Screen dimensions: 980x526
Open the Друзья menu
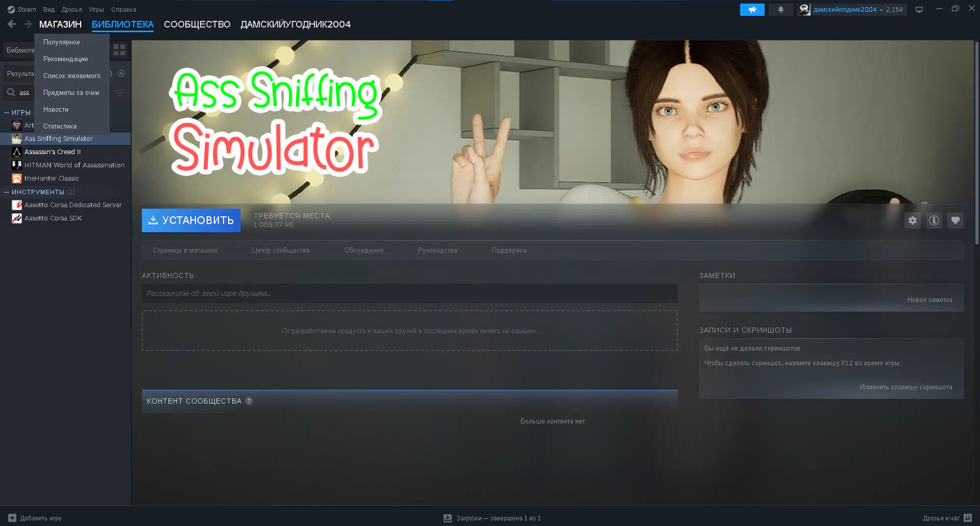[71, 9]
